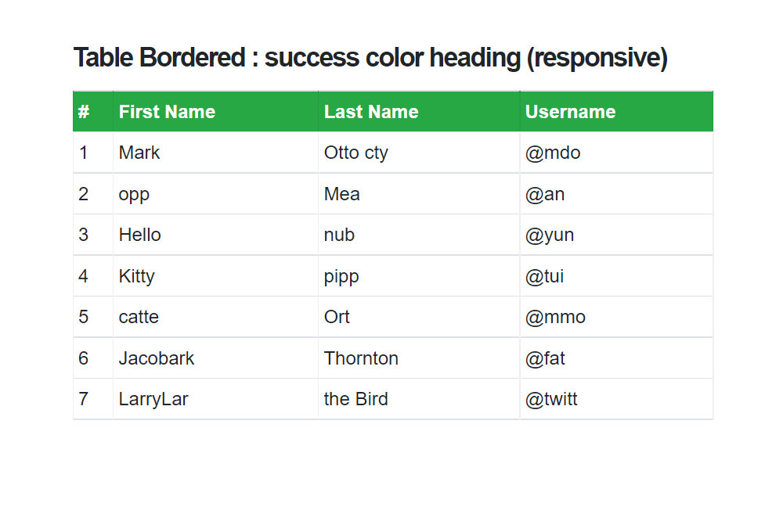
Task: Select the @mmo username cell
Action: pyautogui.click(x=616, y=317)
